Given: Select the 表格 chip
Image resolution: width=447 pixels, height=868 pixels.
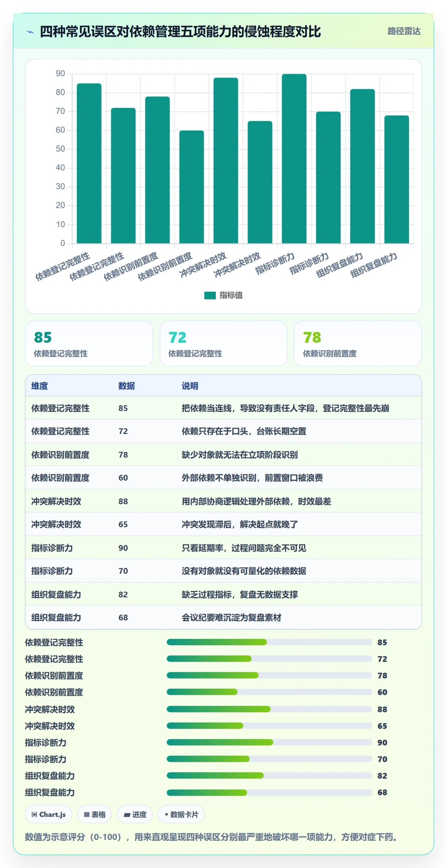Looking at the screenshot, I should click(x=95, y=814).
